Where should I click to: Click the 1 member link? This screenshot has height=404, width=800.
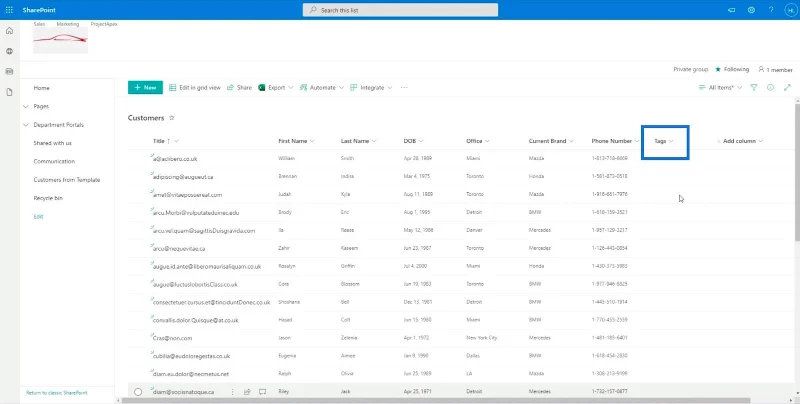pyautogui.click(x=776, y=69)
